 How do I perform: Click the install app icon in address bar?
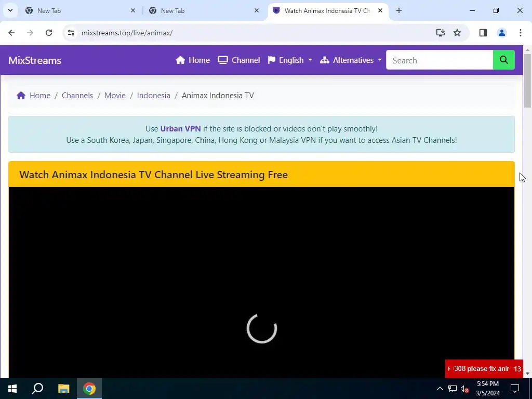[441, 33]
